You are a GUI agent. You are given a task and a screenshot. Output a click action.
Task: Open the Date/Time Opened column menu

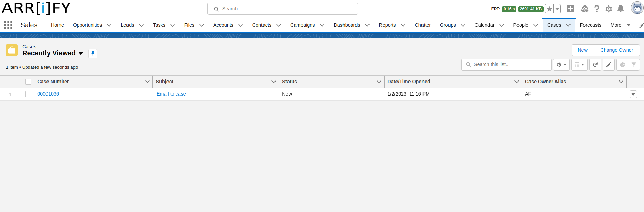click(x=516, y=82)
